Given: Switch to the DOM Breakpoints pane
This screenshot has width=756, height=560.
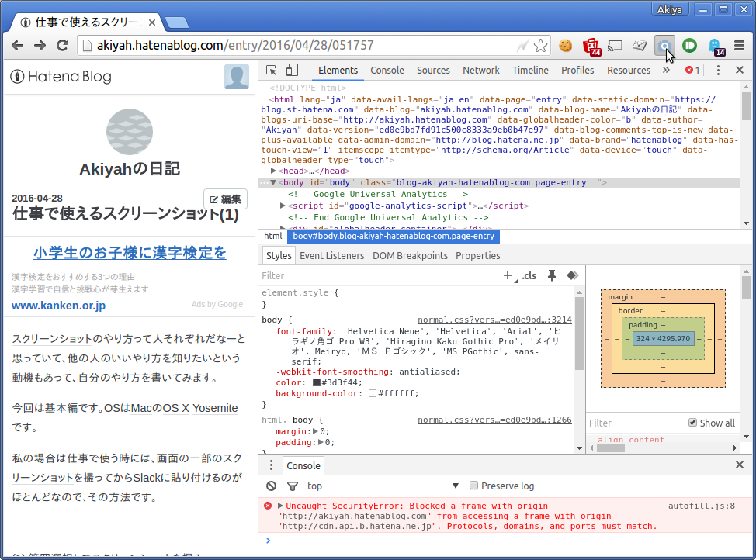Looking at the screenshot, I should [410, 255].
